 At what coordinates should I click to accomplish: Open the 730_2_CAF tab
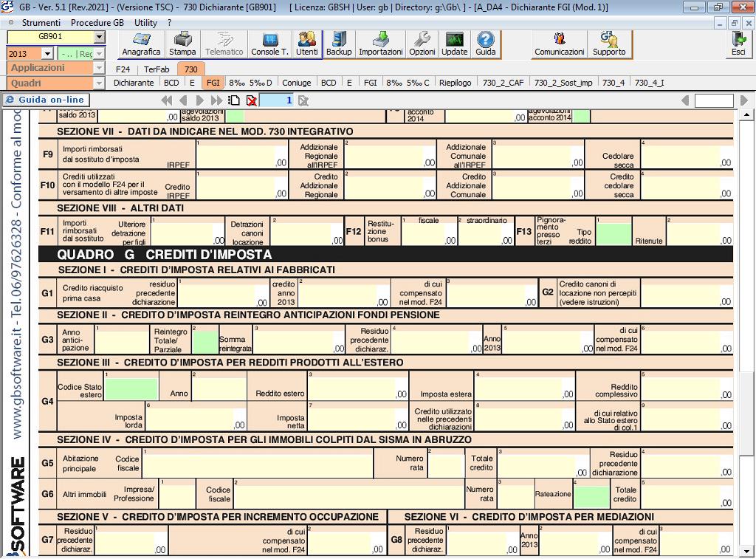pos(503,83)
